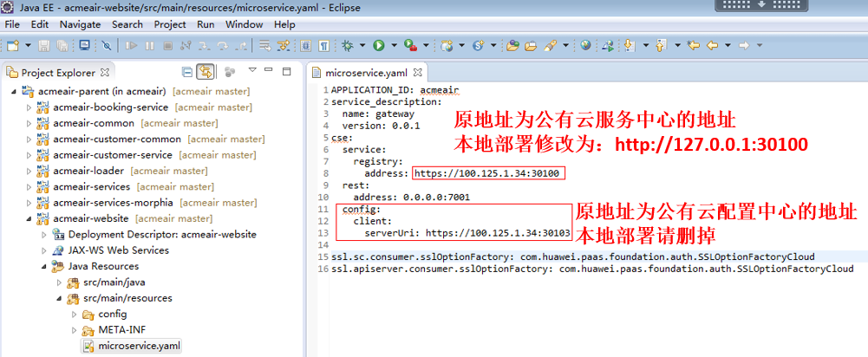Viewport: 868px width, 357px height.
Task: Click the Skip All Breakpoints icon
Action: point(107,45)
